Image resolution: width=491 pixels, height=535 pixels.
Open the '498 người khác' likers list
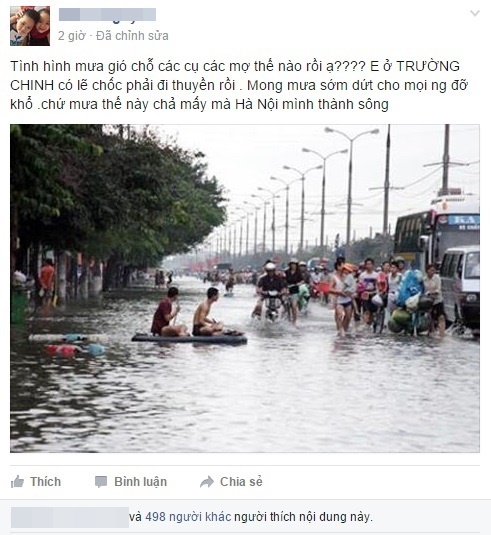pyautogui.click(x=188, y=517)
